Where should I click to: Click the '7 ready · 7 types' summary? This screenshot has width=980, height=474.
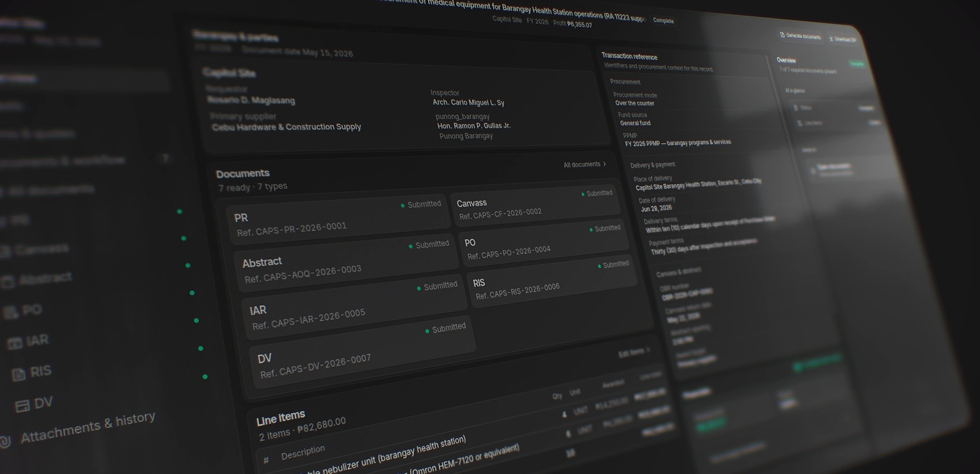tap(253, 187)
